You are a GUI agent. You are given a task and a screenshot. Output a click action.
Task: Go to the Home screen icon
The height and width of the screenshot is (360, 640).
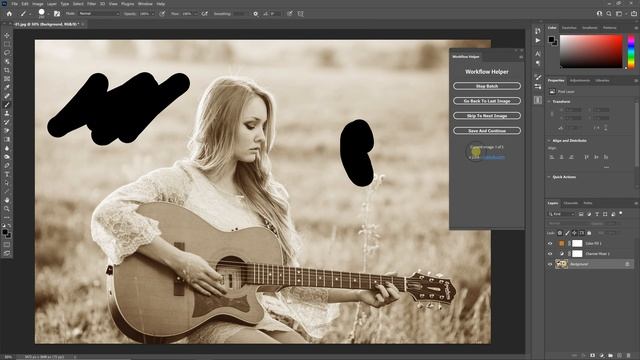pyautogui.click(x=9, y=14)
